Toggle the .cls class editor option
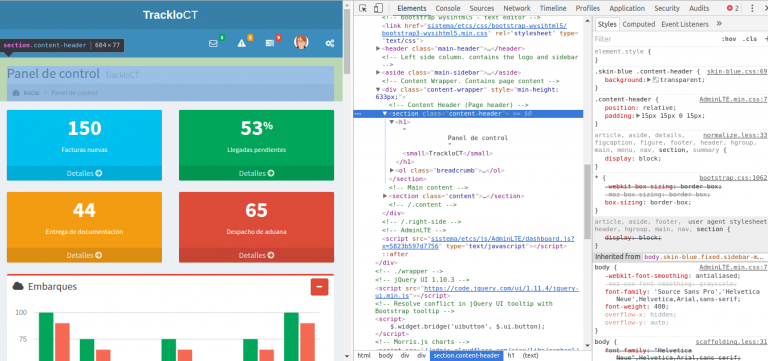768x361 pixels. pyautogui.click(x=749, y=39)
